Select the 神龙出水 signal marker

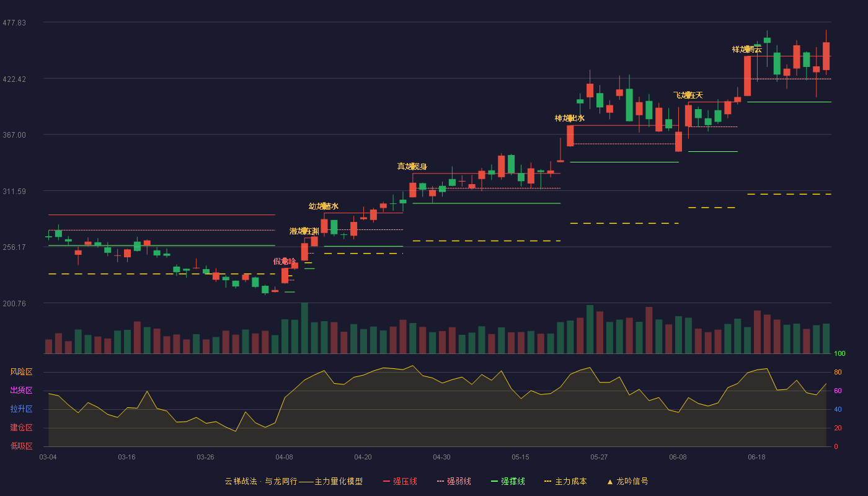[570, 118]
